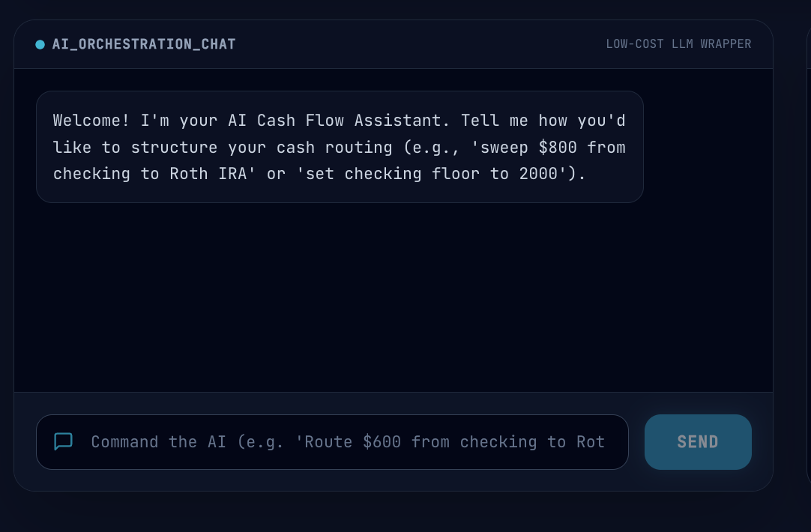The height and width of the screenshot is (532, 811).
Task: Select the AI_ORCHESTRATION_CHAT panel title
Action: 144,44
